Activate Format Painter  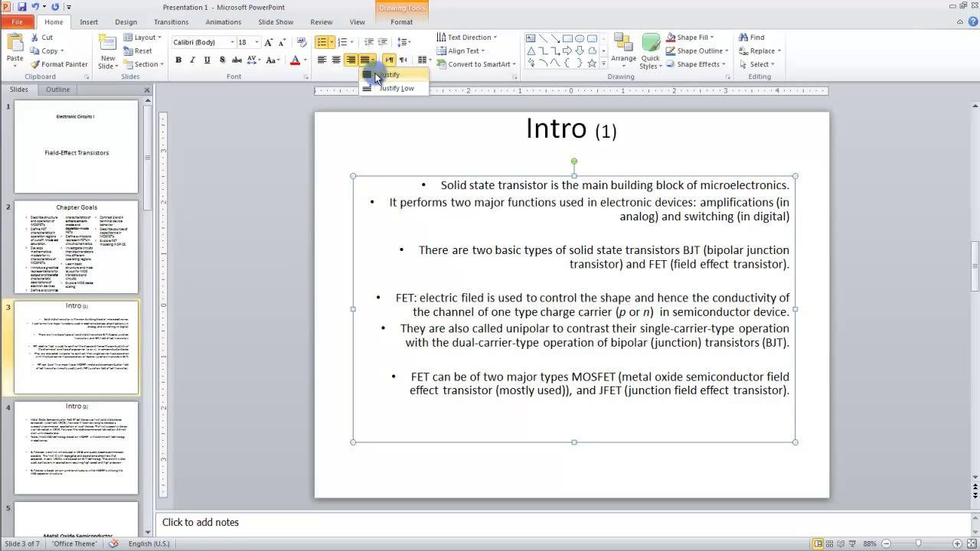coord(59,64)
